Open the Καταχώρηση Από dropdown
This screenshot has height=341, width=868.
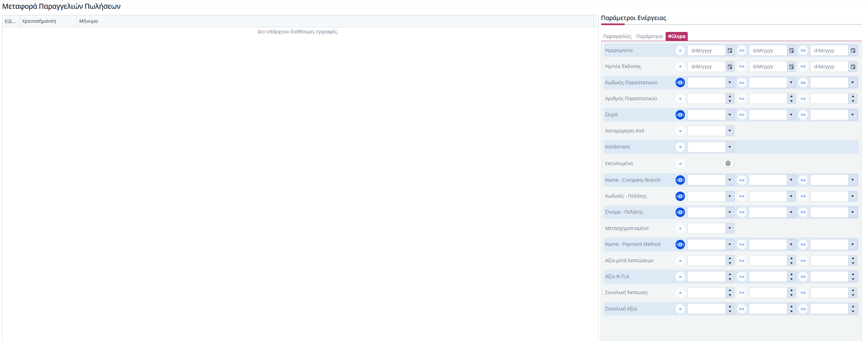(x=730, y=131)
